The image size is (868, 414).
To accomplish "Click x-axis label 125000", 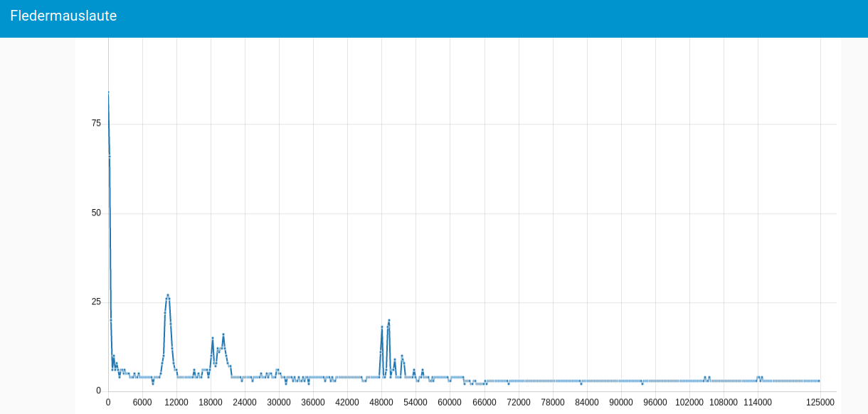I will point(820,403).
